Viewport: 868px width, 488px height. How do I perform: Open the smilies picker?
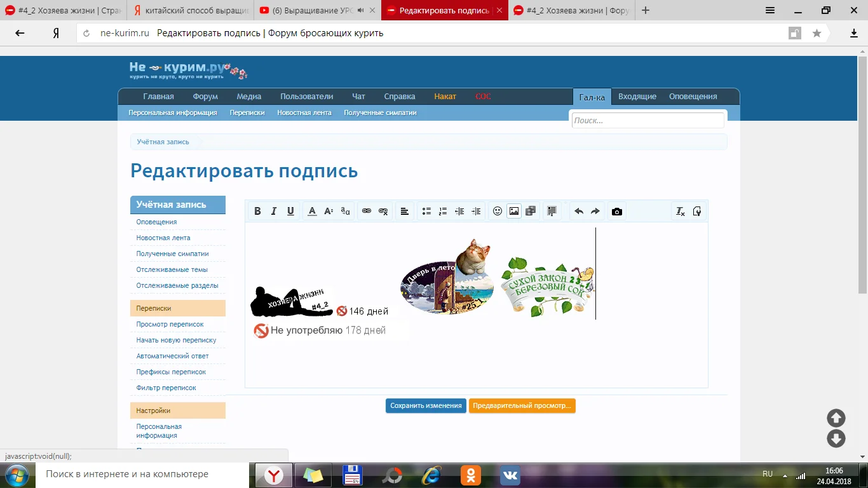(498, 212)
